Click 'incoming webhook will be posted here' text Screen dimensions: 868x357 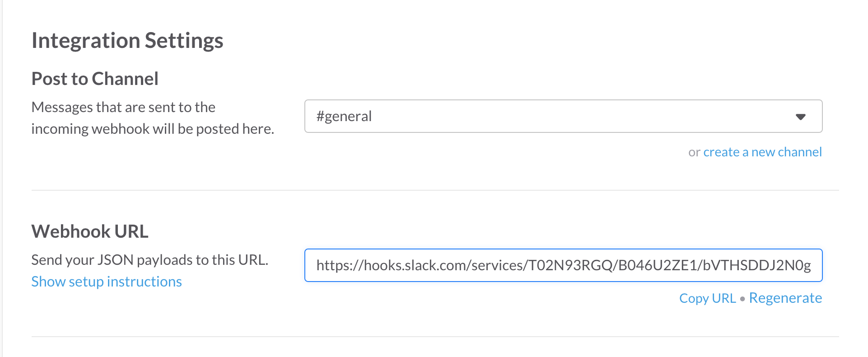click(x=153, y=129)
